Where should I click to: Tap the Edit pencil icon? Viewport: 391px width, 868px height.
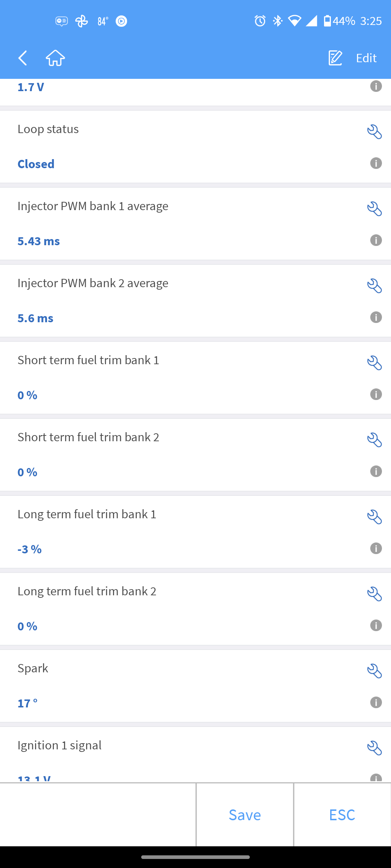(335, 58)
